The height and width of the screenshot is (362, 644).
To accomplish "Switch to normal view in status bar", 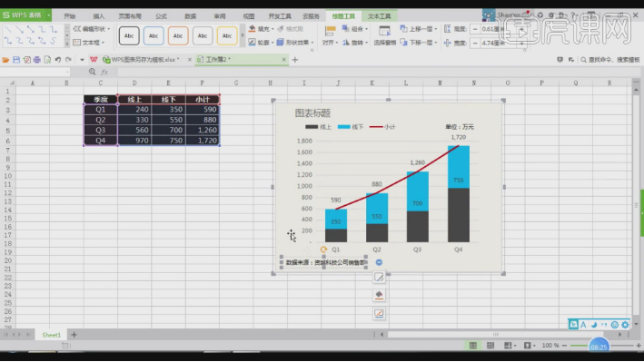I will point(473,346).
